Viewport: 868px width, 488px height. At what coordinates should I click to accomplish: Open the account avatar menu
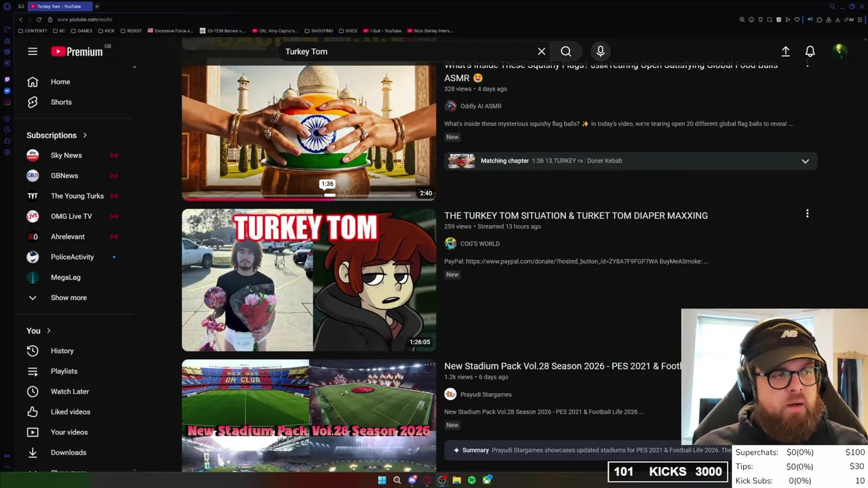(840, 52)
